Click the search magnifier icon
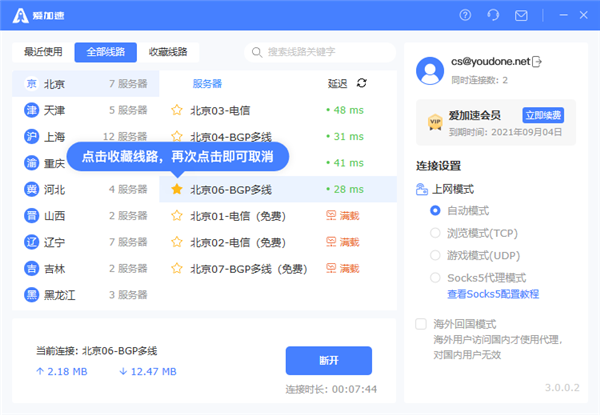Screen dimensions: 600x415 coord(257,52)
